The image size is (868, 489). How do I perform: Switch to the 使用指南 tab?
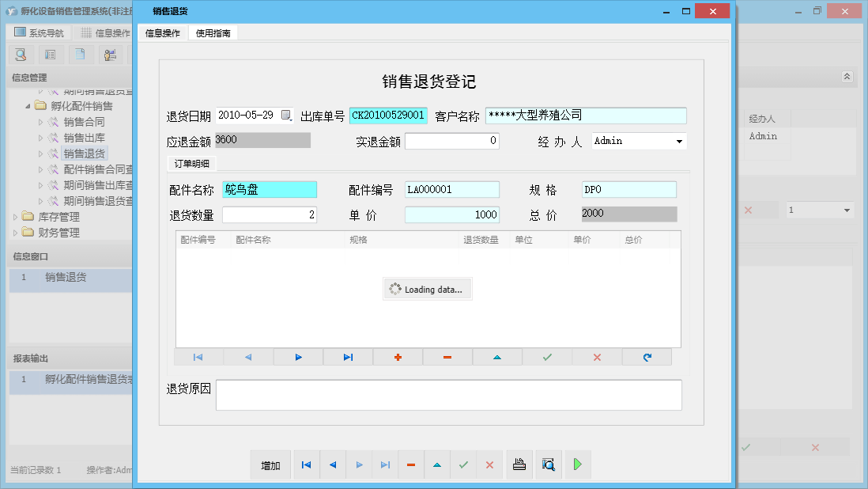coord(213,32)
